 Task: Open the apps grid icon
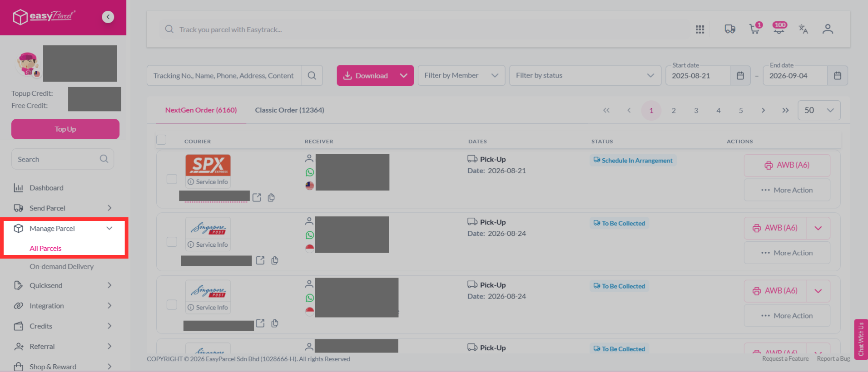(700, 29)
